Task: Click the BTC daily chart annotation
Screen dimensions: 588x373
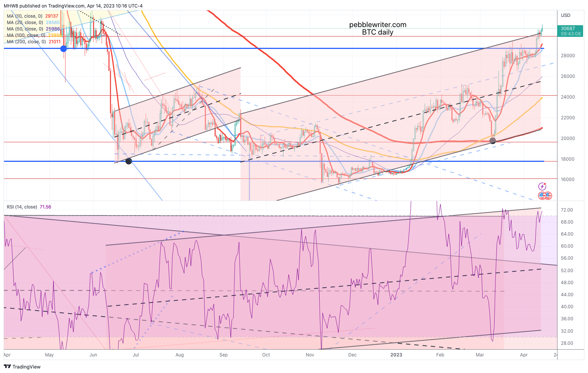Action: 378,32
